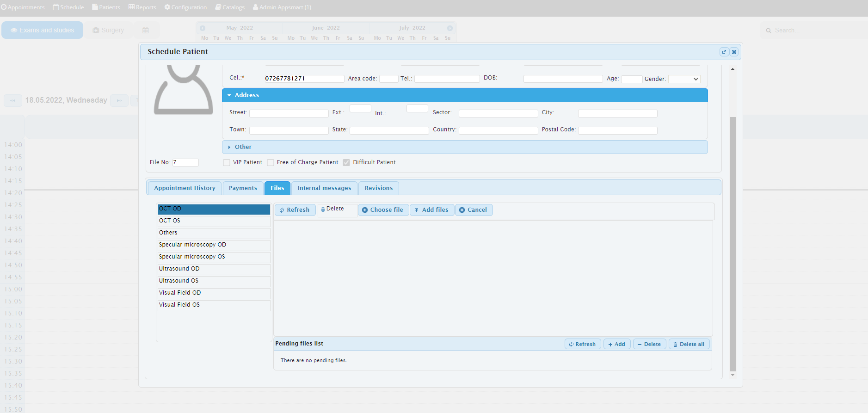Click the next month arrow icon

pyautogui.click(x=450, y=28)
